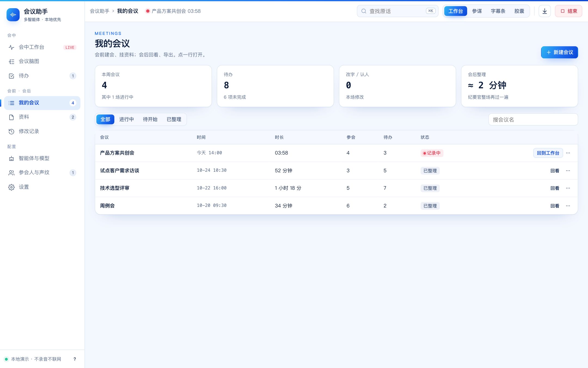Click the 会议助手 waveform logo icon
This screenshot has width=588, height=368.
(x=13, y=15)
